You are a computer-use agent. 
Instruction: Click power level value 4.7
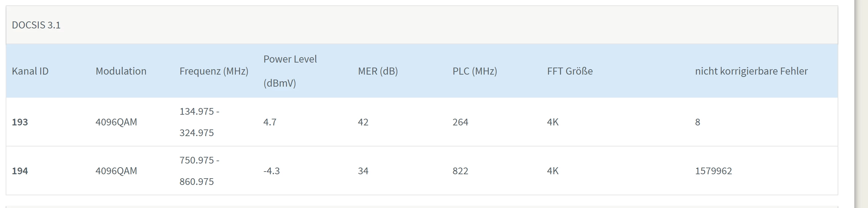(270, 122)
